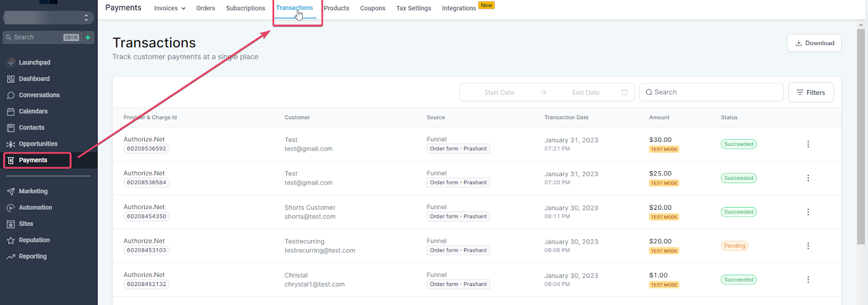Click the Contacts icon in sidebar

(x=11, y=127)
